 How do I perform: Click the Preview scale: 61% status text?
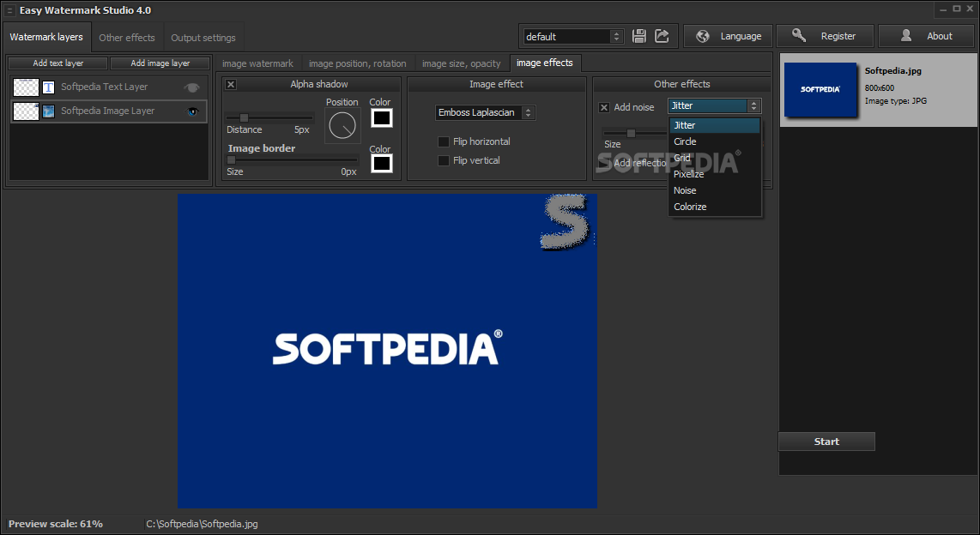point(56,524)
